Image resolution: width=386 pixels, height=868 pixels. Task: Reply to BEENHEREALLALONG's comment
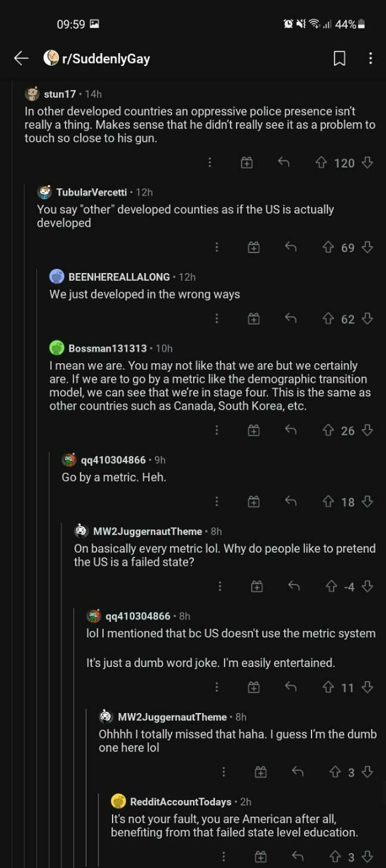pos(291,319)
